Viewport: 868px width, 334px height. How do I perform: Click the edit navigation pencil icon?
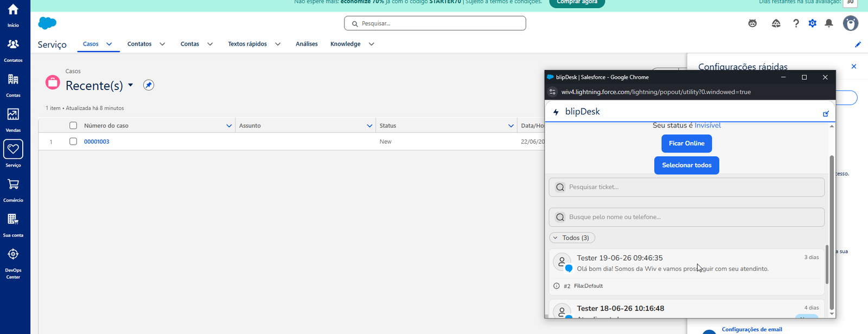click(x=858, y=44)
